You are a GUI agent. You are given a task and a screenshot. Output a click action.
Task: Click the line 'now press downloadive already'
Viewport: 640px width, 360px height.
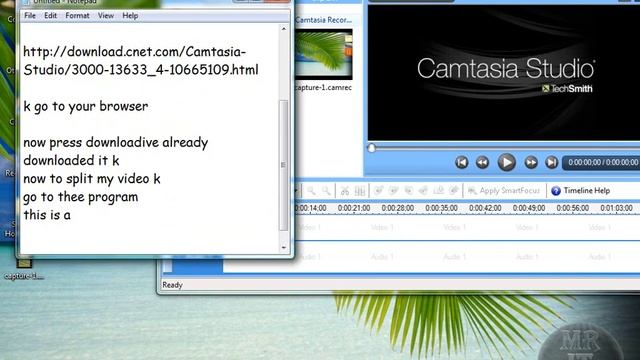[x=116, y=142]
